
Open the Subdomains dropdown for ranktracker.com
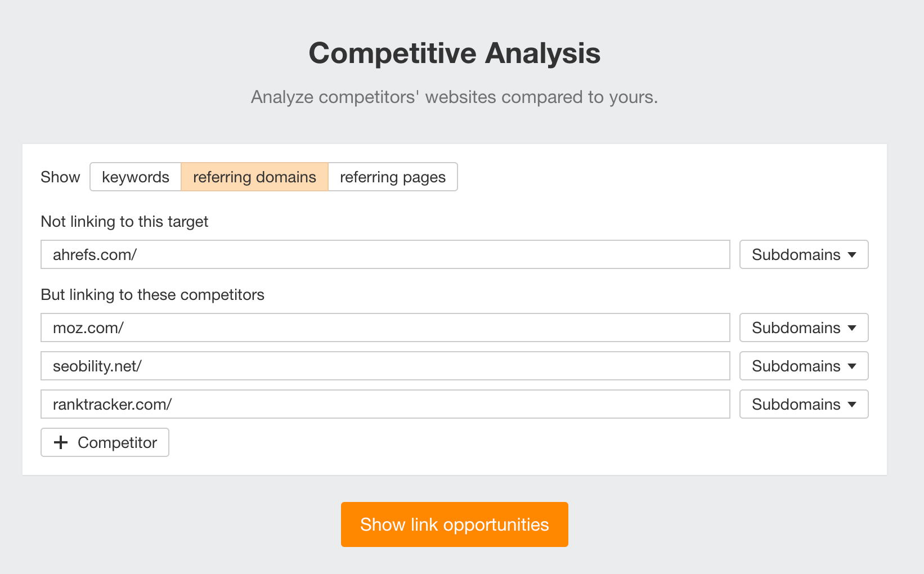click(804, 404)
